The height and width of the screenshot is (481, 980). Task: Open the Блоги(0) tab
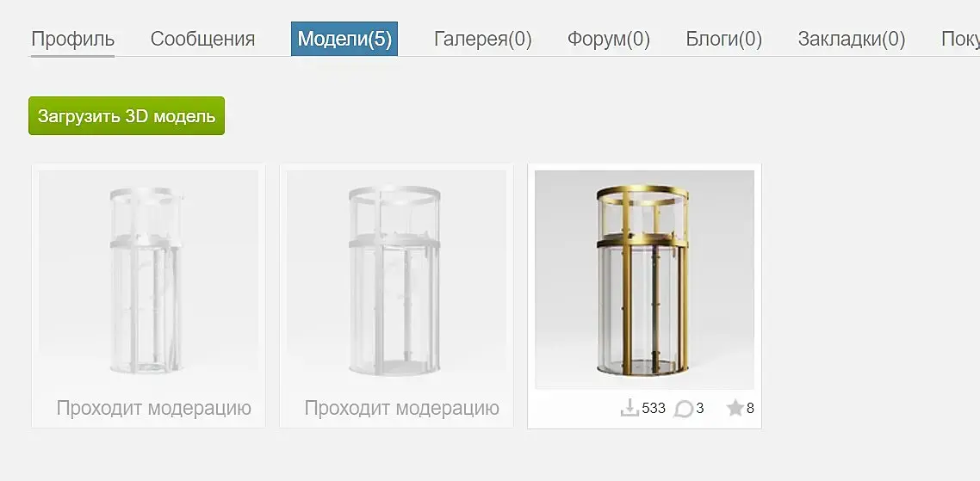(x=723, y=40)
